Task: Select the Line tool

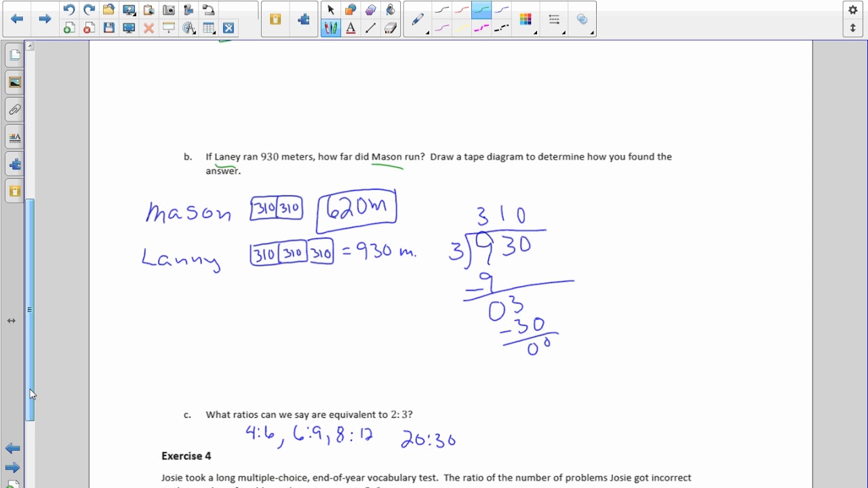Action: 370,28
